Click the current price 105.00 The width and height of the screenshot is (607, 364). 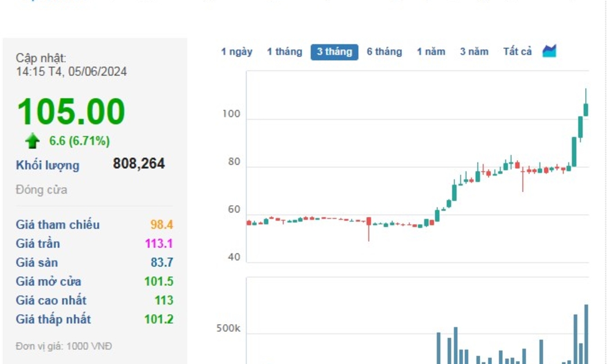[71, 112]
